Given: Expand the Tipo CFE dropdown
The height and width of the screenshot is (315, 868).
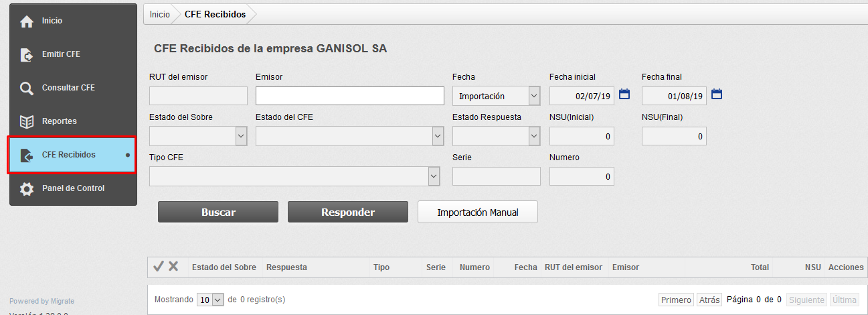Looking at the screenshot, I should 434,176.
